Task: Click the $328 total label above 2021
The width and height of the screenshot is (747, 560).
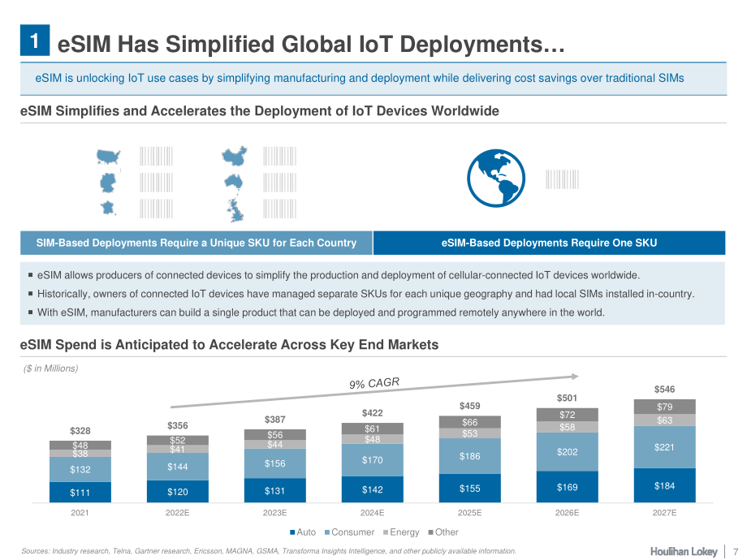Action: [80, 431]
